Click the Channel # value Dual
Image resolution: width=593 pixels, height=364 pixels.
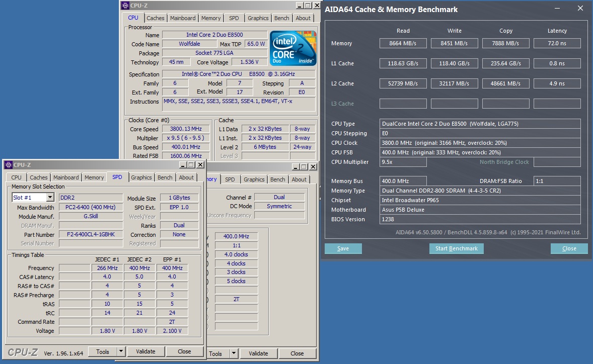pyautogui.click(x=279, y=197)
